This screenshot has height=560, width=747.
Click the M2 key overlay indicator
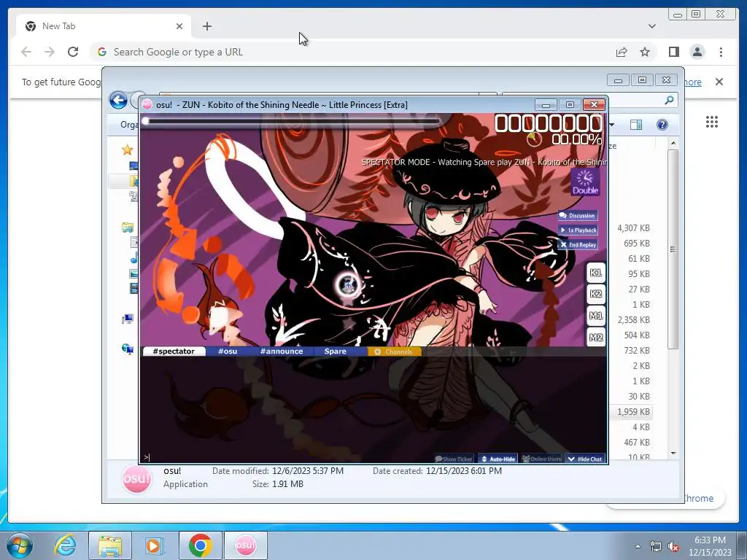tap(595, 337)
